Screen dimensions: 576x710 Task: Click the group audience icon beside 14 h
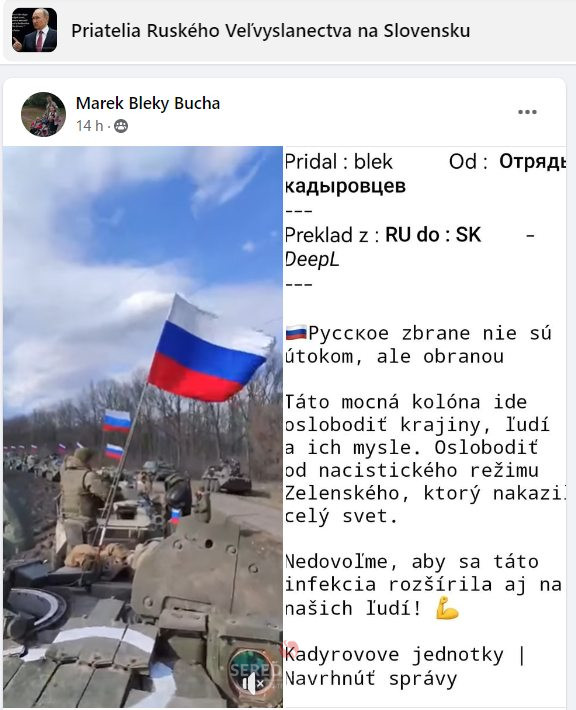tap(120, 126)
